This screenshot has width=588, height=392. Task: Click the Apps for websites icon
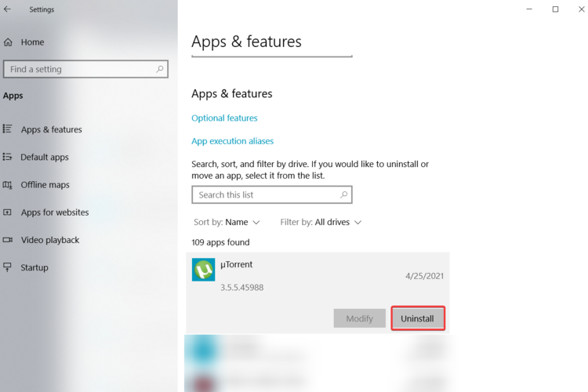[8, 212]
